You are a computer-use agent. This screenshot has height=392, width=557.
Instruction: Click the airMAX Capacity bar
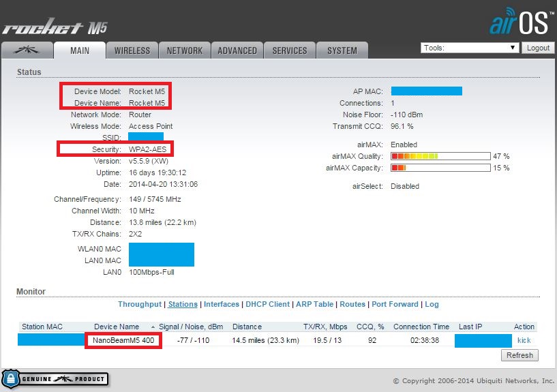click(x=440, y=168)
